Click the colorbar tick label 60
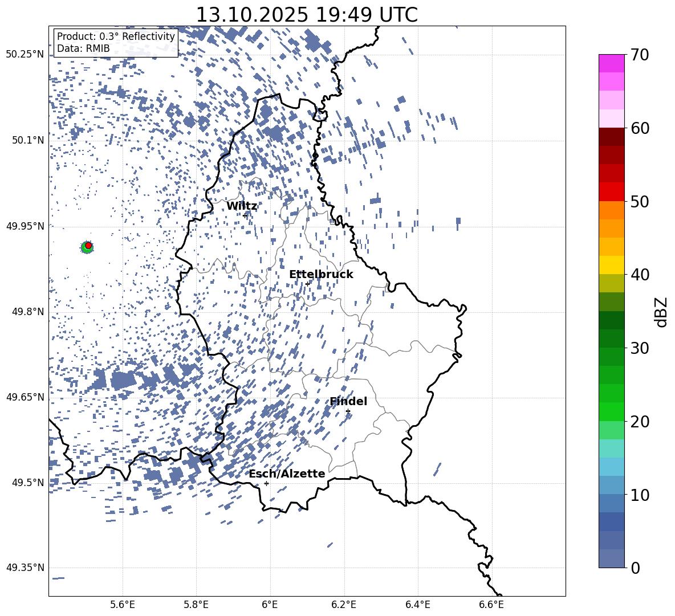Image resolution: width=675 pixels, height=616 pixels. [x=640, y=128]
